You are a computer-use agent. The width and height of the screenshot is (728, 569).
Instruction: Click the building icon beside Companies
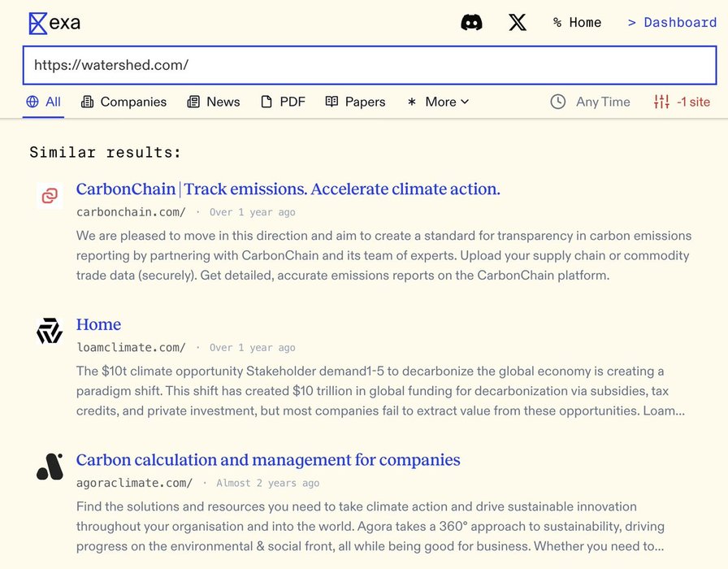pos(87,102)
